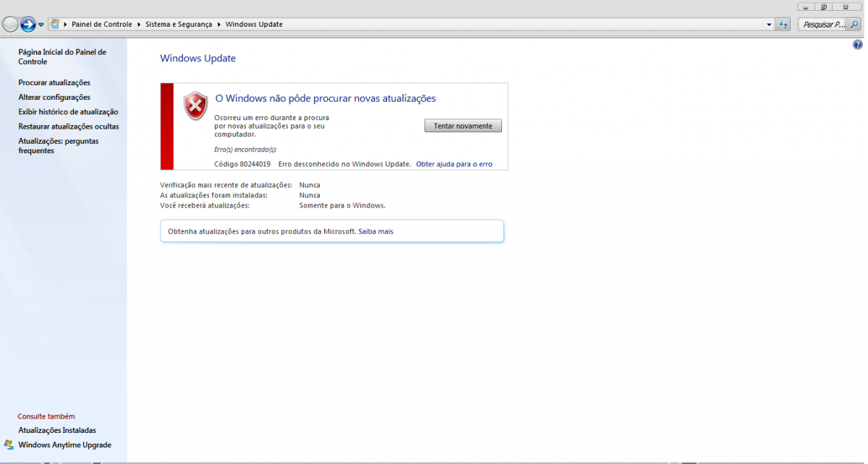Open Alterar configurações link
This screenshot has height=464, width=868.
coord(54,98)
